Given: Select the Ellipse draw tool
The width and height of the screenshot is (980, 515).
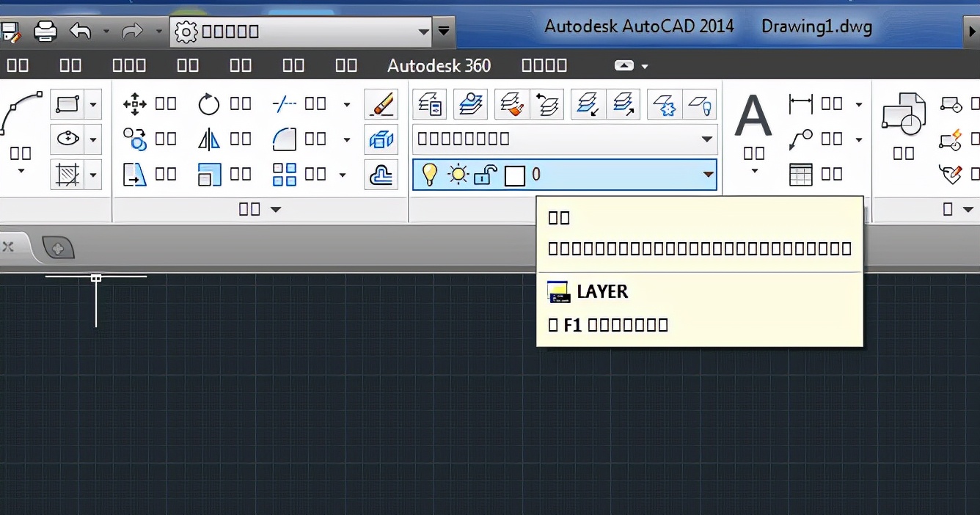Looking at the screenshot, I should click(x=67, y=139).
